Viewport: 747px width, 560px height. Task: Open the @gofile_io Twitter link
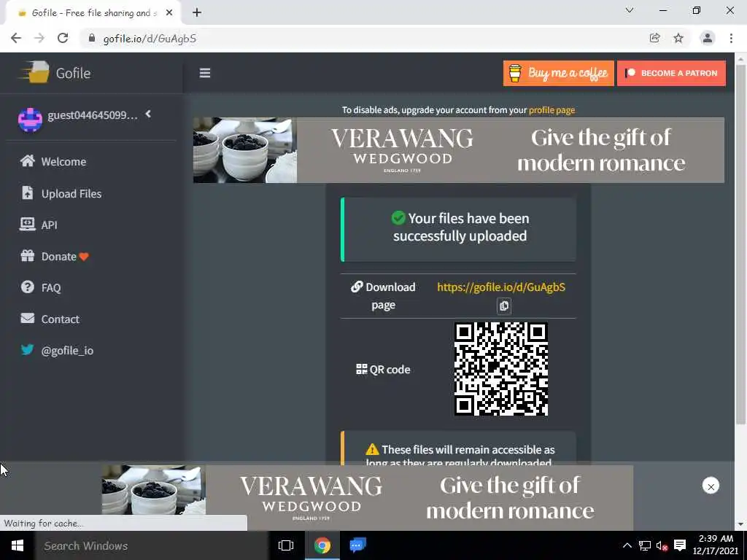pos(57,350)
